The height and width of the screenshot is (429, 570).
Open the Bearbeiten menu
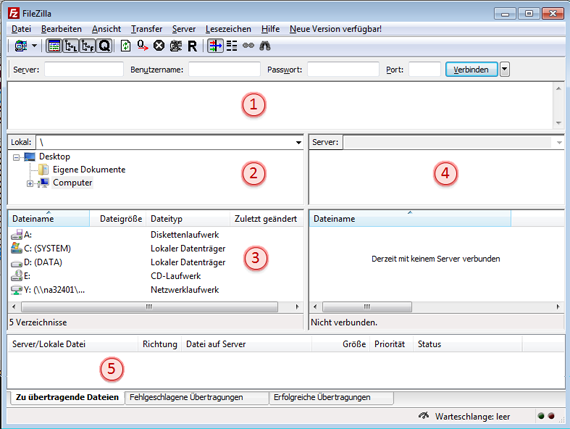click(x=61, y=29)
